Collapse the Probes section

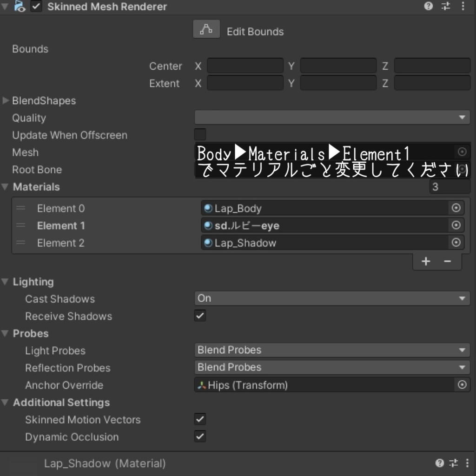5,333
